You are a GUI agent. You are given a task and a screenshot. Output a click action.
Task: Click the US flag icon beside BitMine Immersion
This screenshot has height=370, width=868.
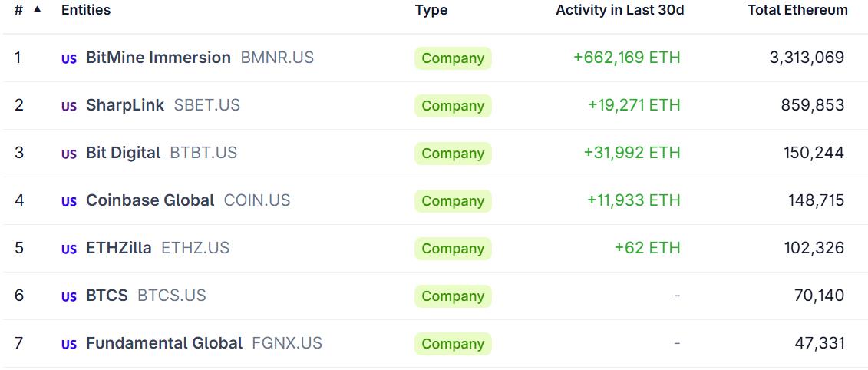pos(69,58)
